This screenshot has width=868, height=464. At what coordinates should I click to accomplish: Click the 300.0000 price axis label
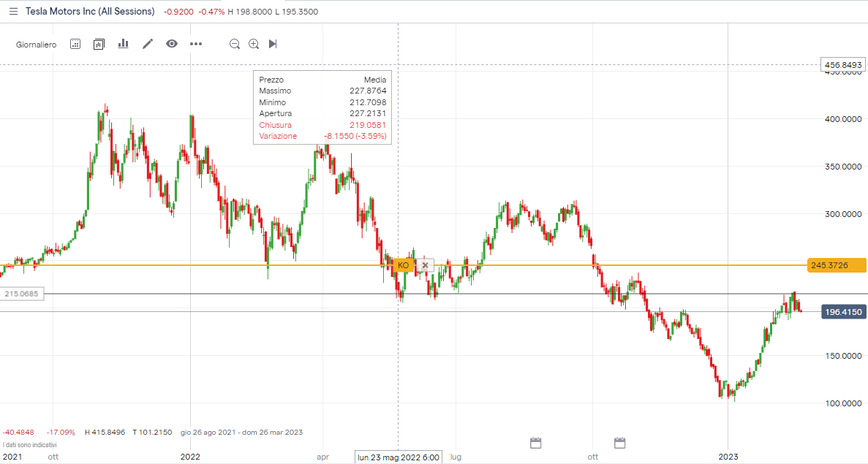click(x=843, y=214)
